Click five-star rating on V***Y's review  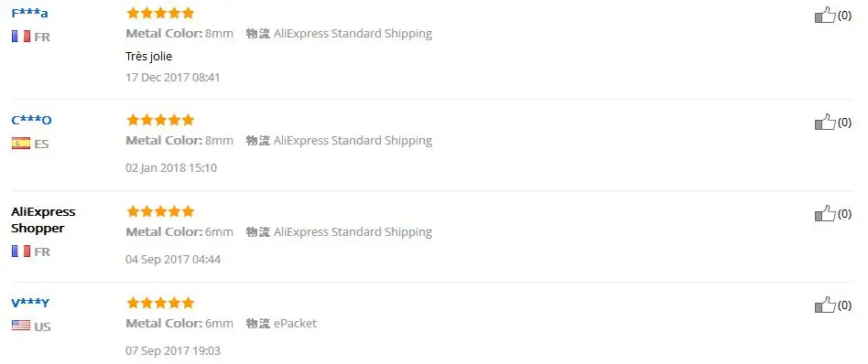coord(160,303)
